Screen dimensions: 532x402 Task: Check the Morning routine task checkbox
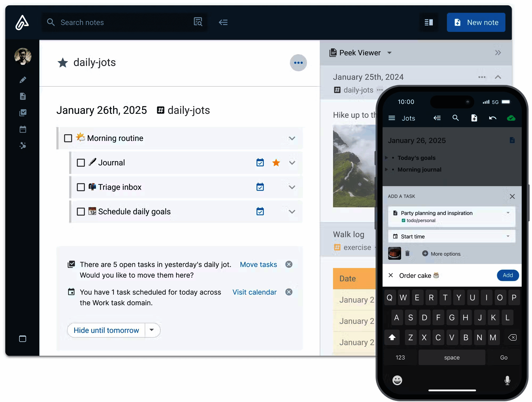click(x=68, y=138)
